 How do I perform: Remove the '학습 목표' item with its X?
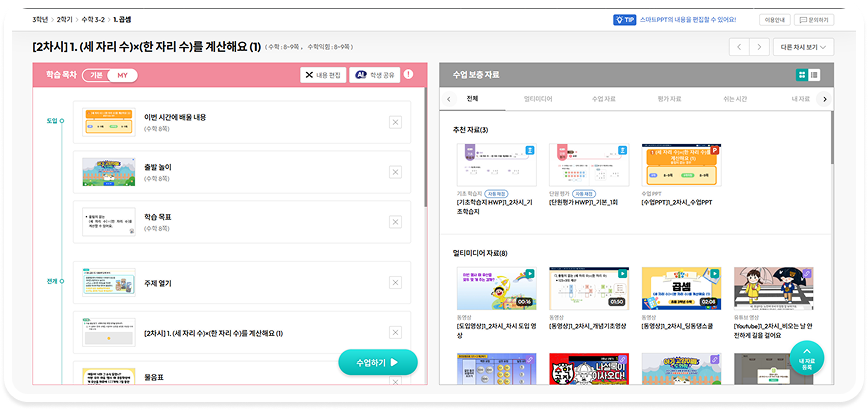tap(395, 222)
